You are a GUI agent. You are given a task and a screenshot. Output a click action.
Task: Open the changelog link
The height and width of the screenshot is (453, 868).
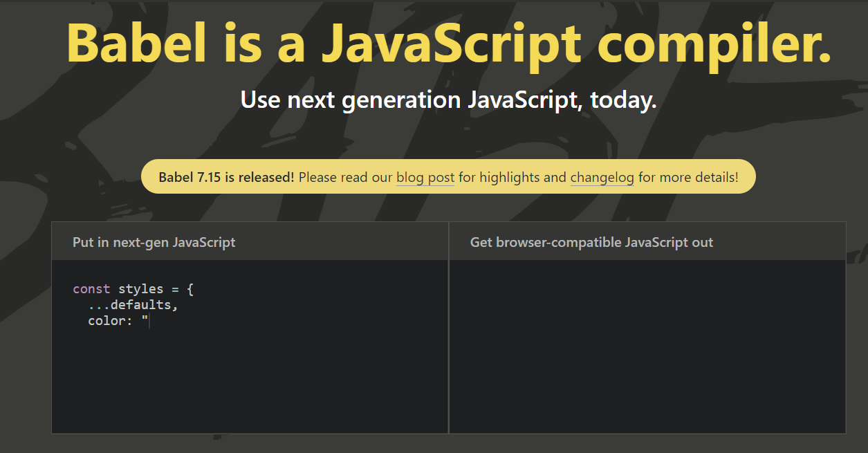coord(602,177)
